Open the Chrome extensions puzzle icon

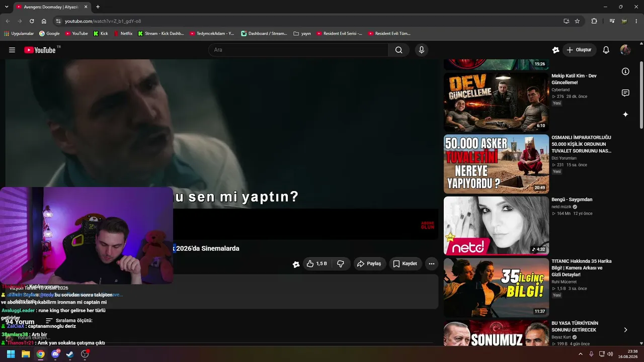click(x=594, y=21)
